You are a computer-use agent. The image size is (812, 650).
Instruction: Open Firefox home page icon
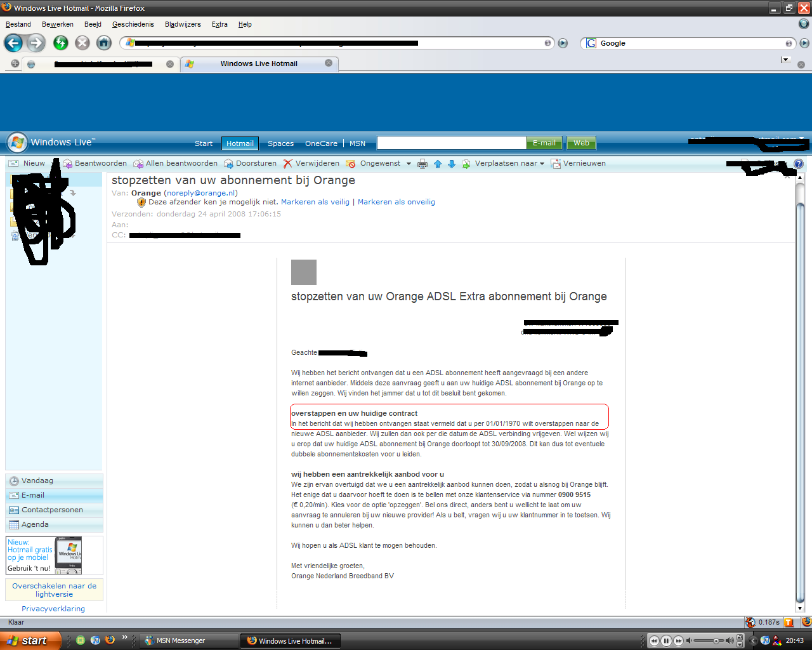104,43
